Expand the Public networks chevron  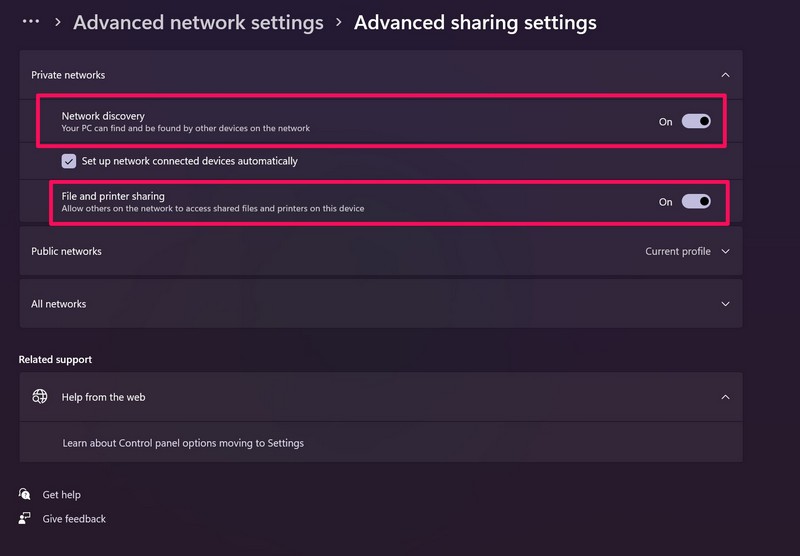pos(725,252)
